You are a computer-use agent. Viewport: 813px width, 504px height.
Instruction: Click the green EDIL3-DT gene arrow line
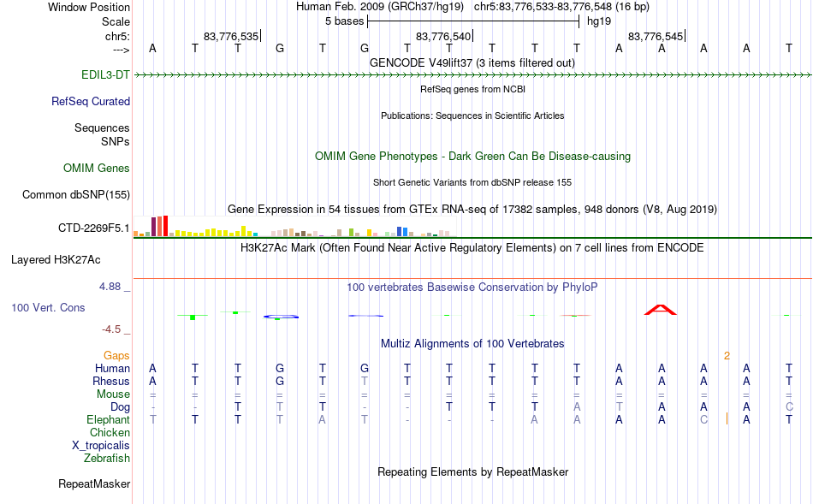point(472,75)
